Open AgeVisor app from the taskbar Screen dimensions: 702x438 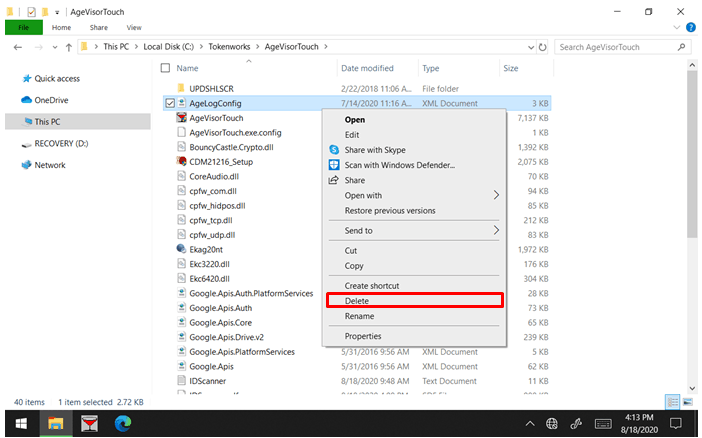point(90,423)
